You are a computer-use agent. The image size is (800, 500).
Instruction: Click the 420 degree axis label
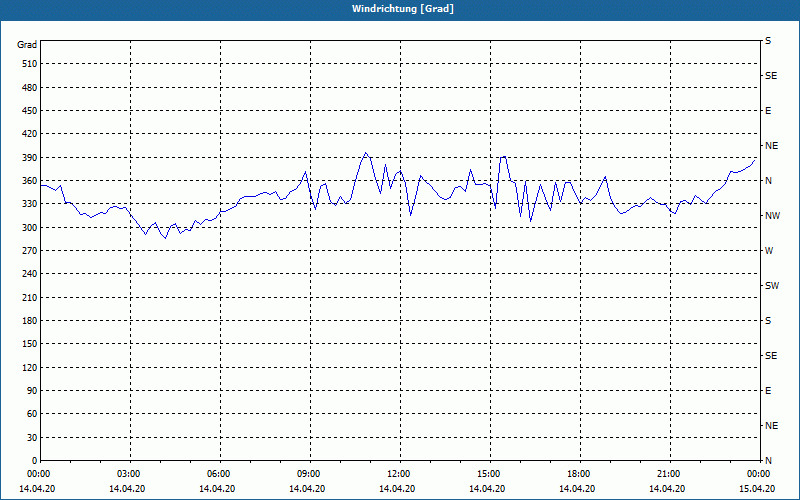click(x=30, y=134)
